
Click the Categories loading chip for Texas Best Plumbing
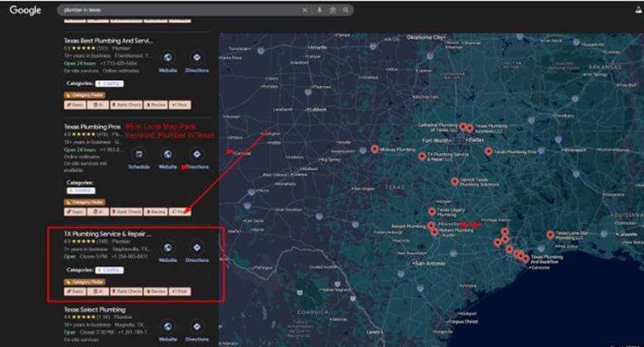tap(109, 83)
